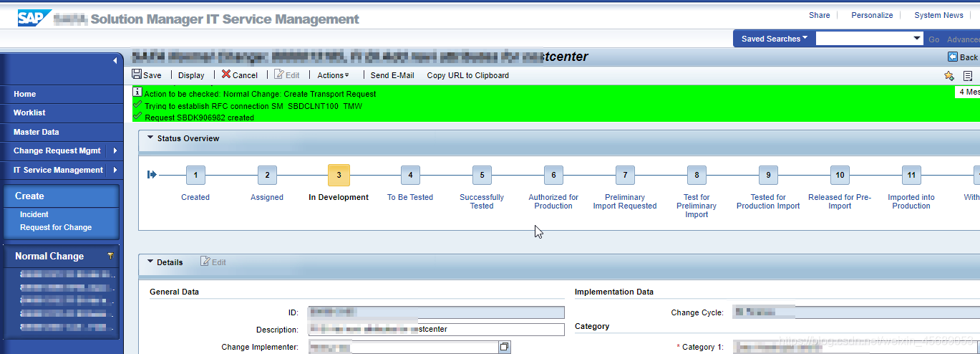Focus the ID field
The image size is (980, 354).
click(437, 312)
